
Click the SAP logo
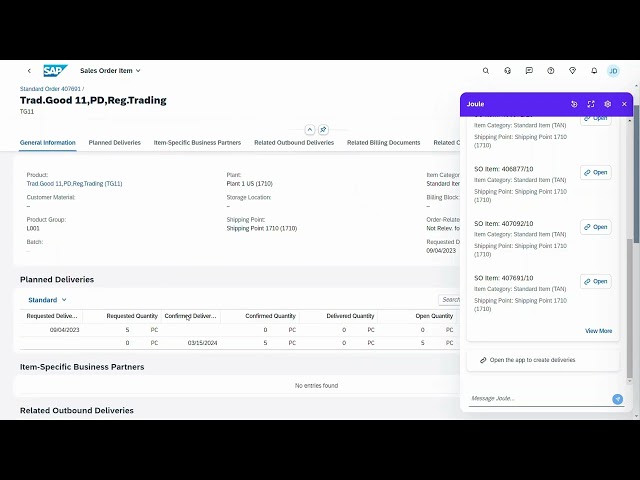(55, 71)
